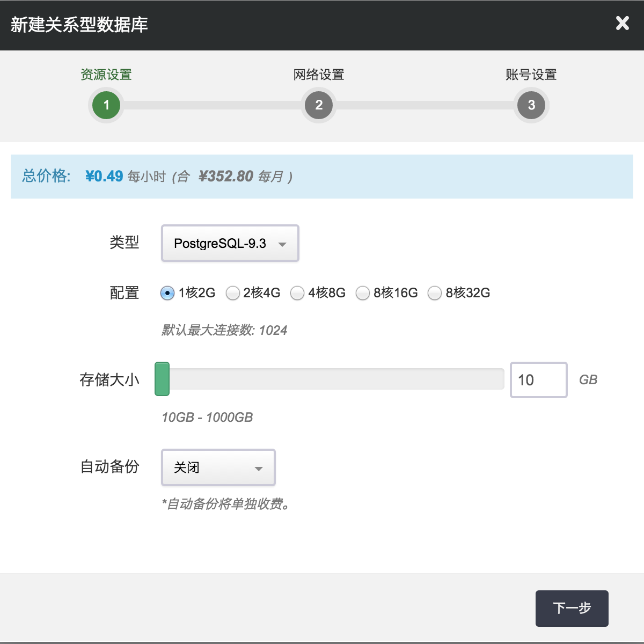The width and height of the screenshot is (644, 644).
Task: Click the middle of the storage slider track
Action: (x=330, y=379)
